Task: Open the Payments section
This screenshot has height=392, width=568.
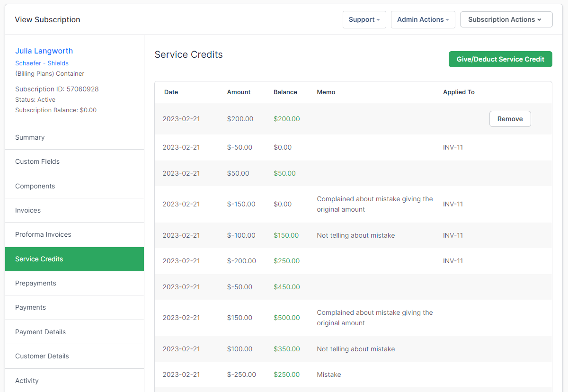Action: (x=30, y=307)
